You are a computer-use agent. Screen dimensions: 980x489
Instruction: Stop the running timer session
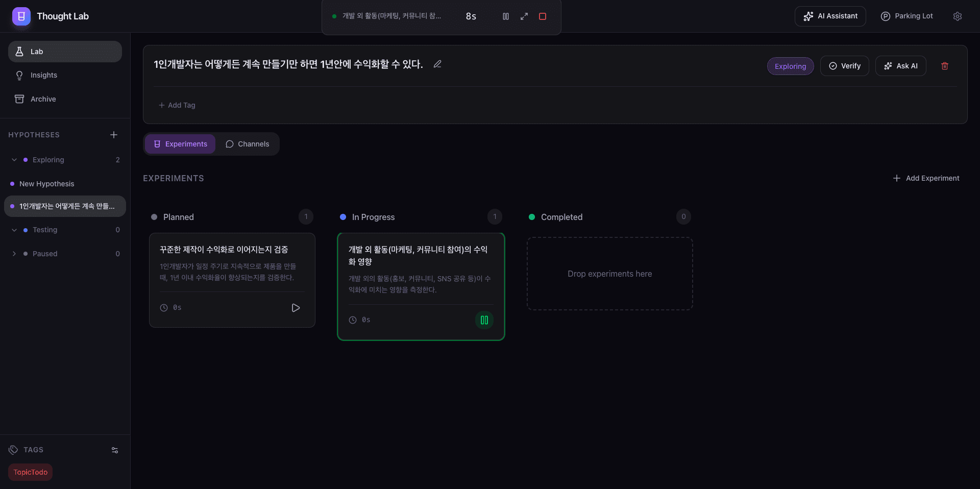coord(542,16)
